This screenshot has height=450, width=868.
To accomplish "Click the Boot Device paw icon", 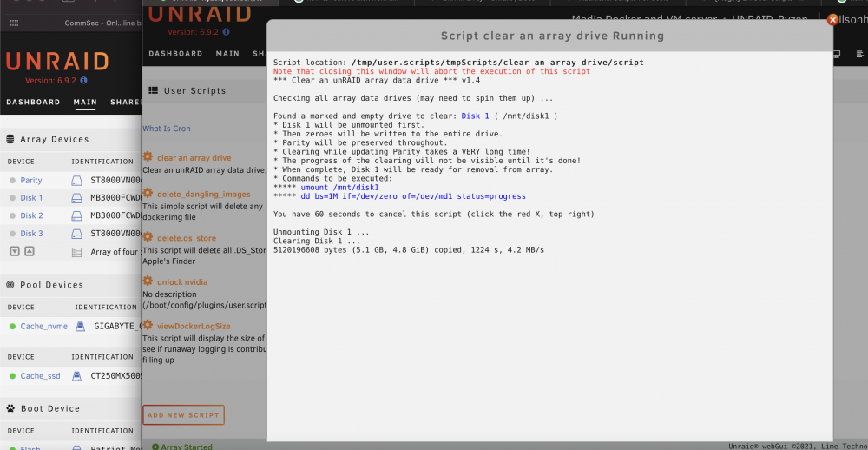I will 10,408.
